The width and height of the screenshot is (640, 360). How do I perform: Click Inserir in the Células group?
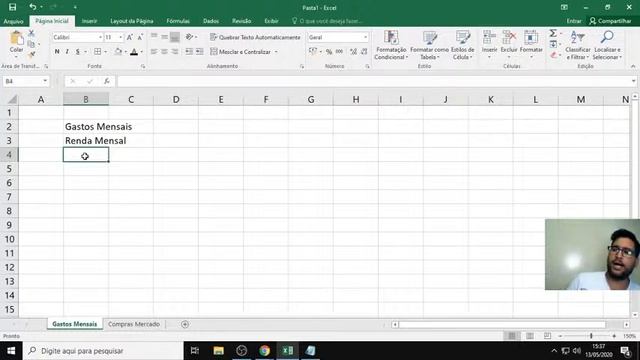(489, 44)
